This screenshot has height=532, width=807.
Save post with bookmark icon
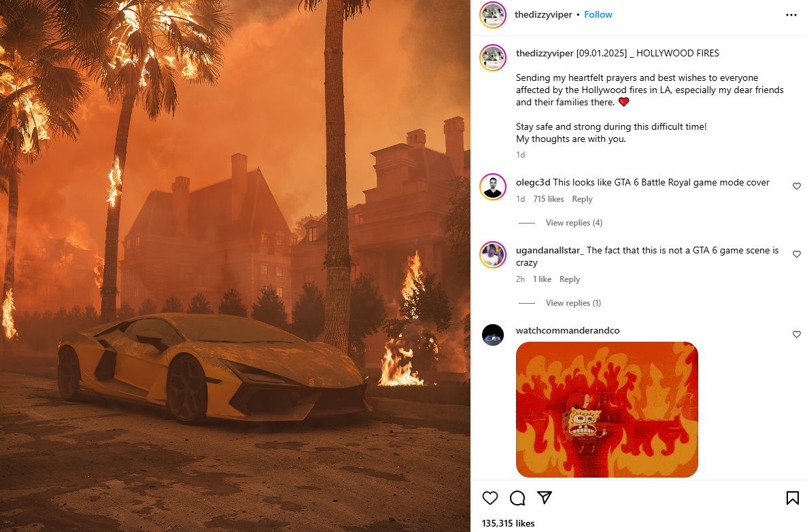point(792,497)
